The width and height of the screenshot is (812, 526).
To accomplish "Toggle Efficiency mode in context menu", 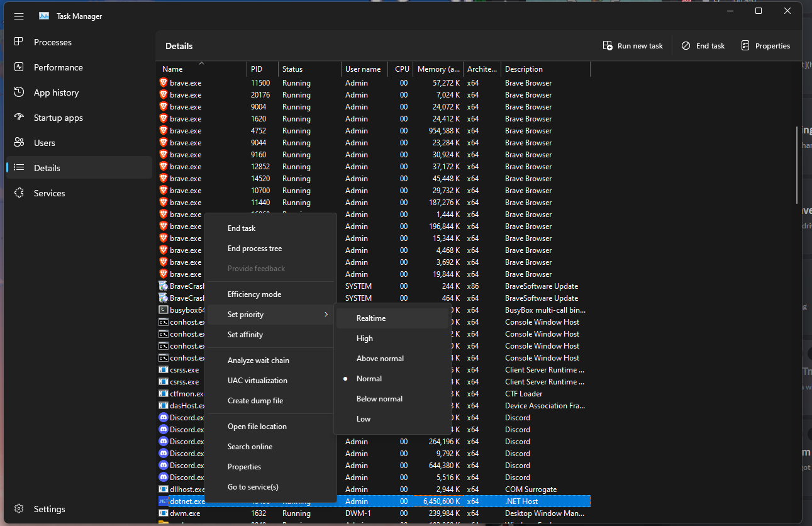I will [x=270, y=294].
